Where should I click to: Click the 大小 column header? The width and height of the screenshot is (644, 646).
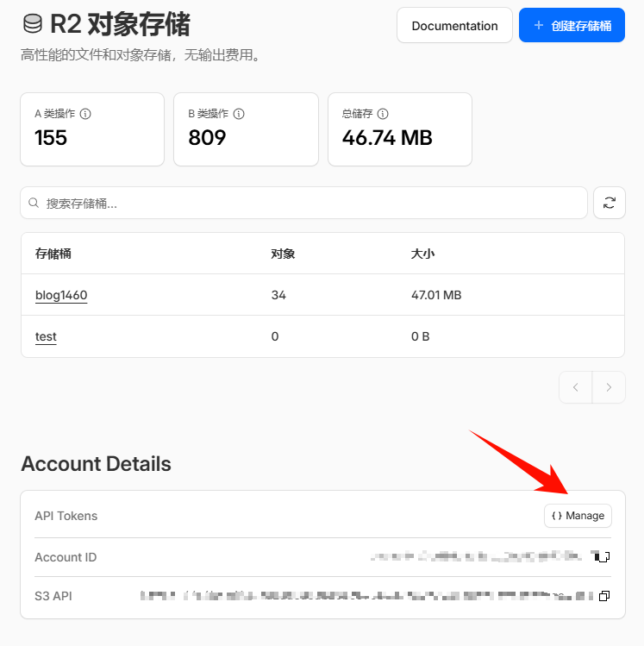tap(422, 254)
